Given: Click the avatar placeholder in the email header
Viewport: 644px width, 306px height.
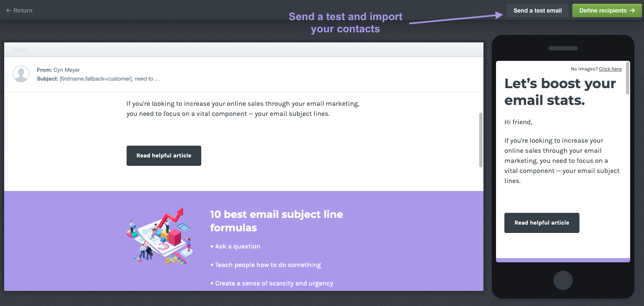Looking at the screenshot, I should pos(21,74).
